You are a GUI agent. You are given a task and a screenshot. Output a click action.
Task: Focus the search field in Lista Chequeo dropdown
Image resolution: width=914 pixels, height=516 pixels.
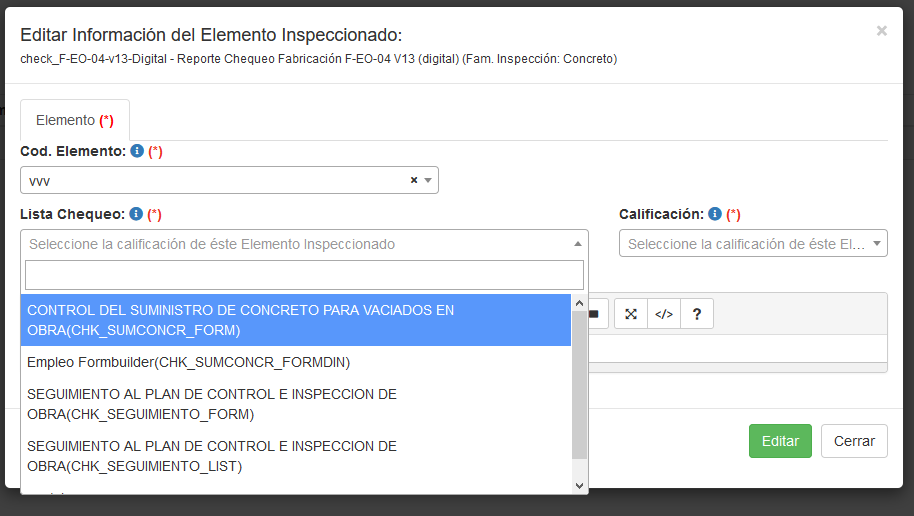coord(304,275)
